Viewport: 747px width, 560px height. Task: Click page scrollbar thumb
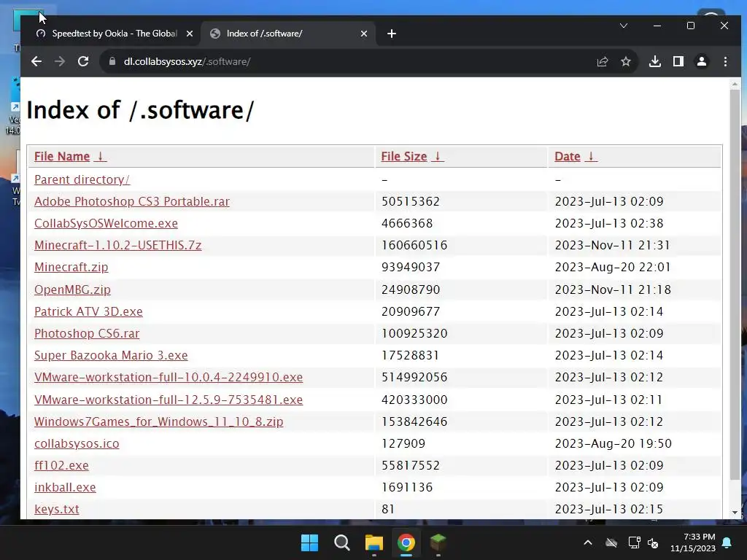(735, 284)
